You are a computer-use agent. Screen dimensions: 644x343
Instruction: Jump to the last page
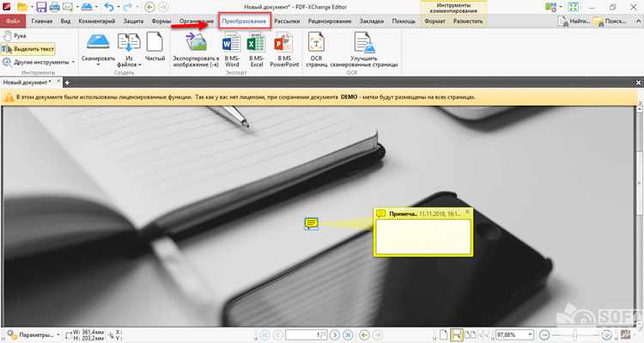point(348,334)
